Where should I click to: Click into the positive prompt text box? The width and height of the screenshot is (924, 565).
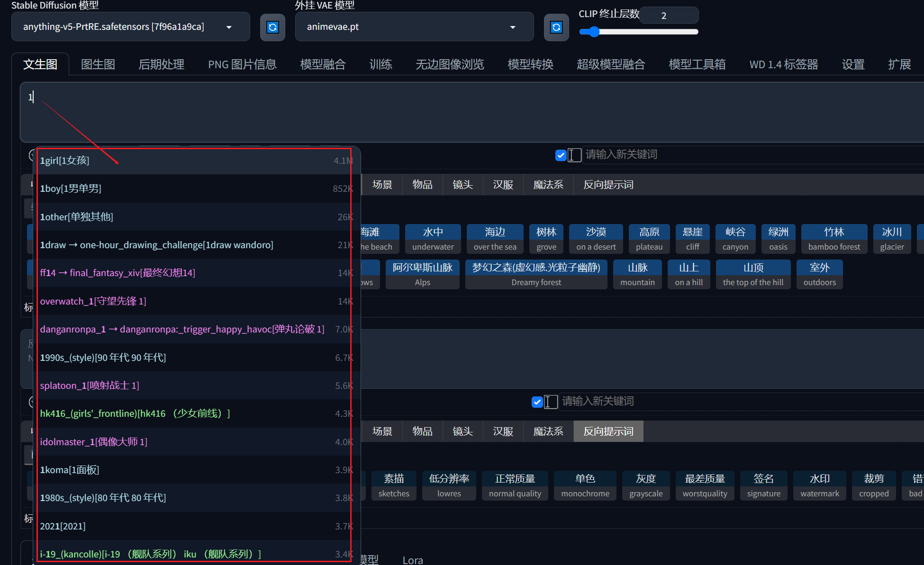coord(471,112)
